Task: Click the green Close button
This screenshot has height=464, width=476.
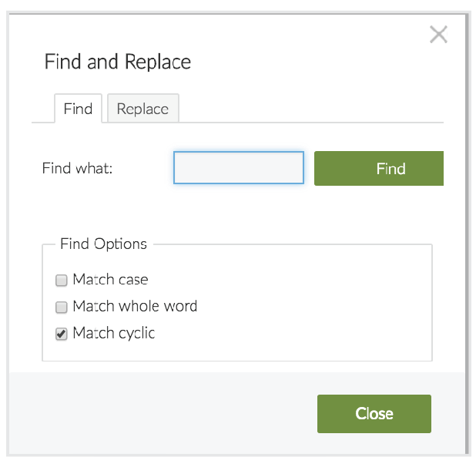Action: point(374,414)
